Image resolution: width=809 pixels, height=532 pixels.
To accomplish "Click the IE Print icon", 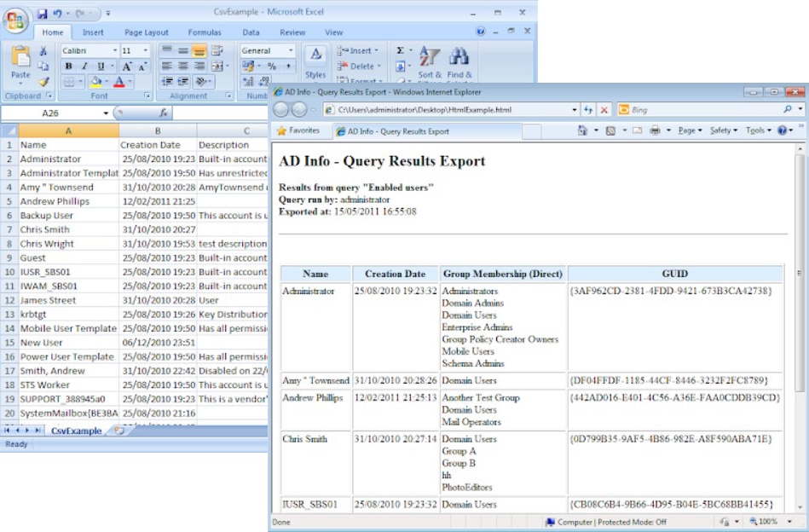I will (655, 130).
